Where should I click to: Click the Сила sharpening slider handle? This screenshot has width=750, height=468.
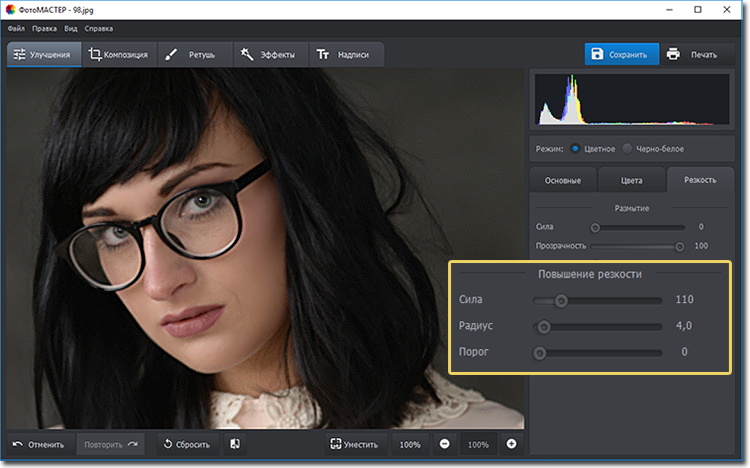561,299
